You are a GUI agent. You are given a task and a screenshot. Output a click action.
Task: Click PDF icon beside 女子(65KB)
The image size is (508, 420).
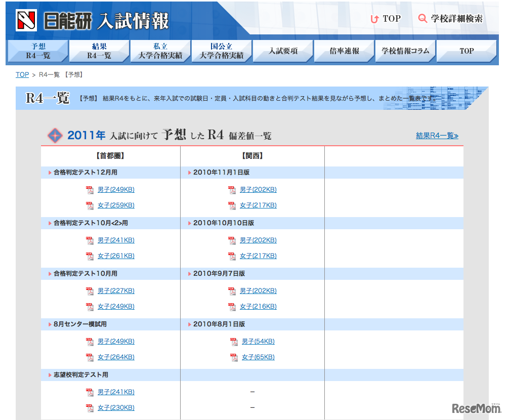click(234, 357)
